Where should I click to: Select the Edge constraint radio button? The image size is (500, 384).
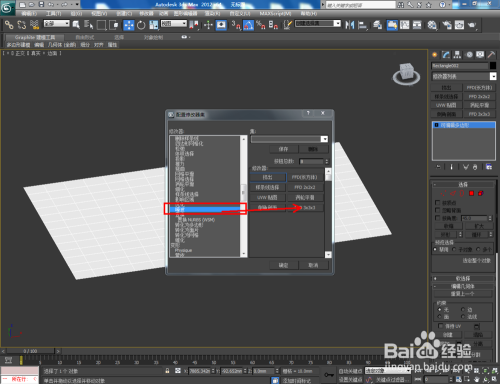tap(463, 309)
